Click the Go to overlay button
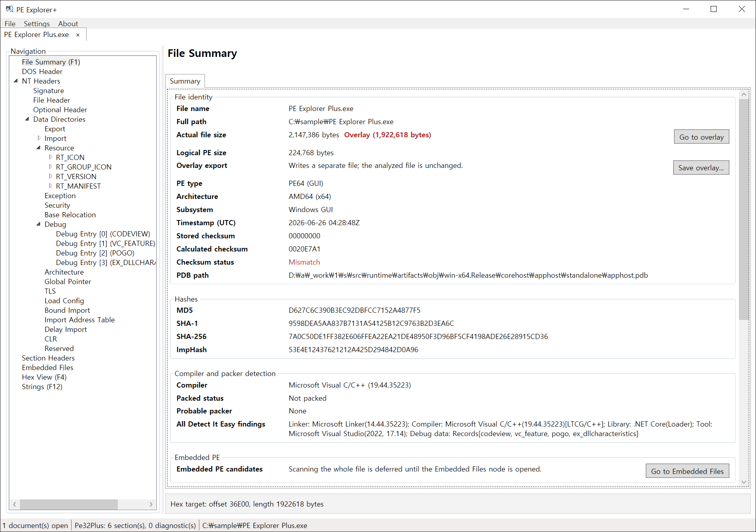This screenshot has width=756, height=532. (701, 137)
